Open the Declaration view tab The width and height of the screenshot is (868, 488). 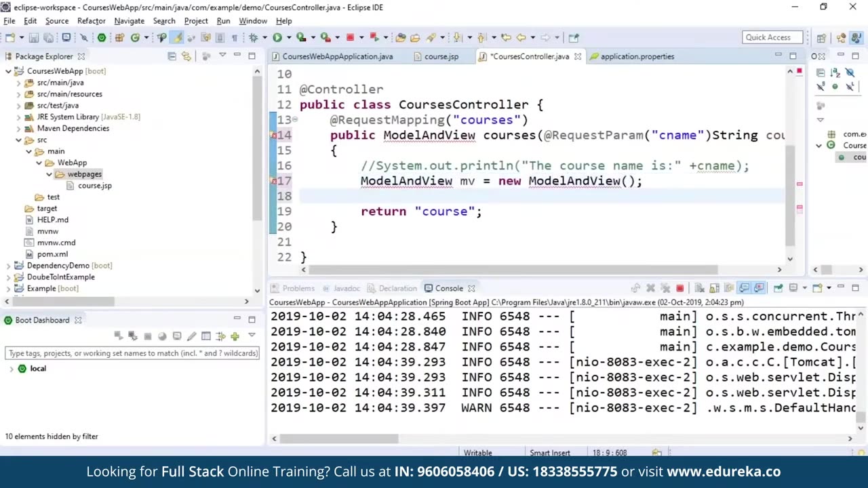392,288
